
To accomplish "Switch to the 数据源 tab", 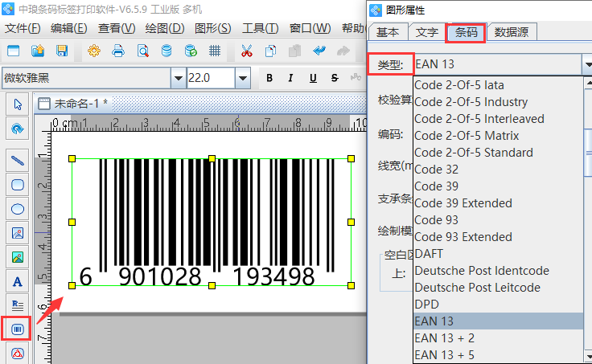I will [512, 32].
